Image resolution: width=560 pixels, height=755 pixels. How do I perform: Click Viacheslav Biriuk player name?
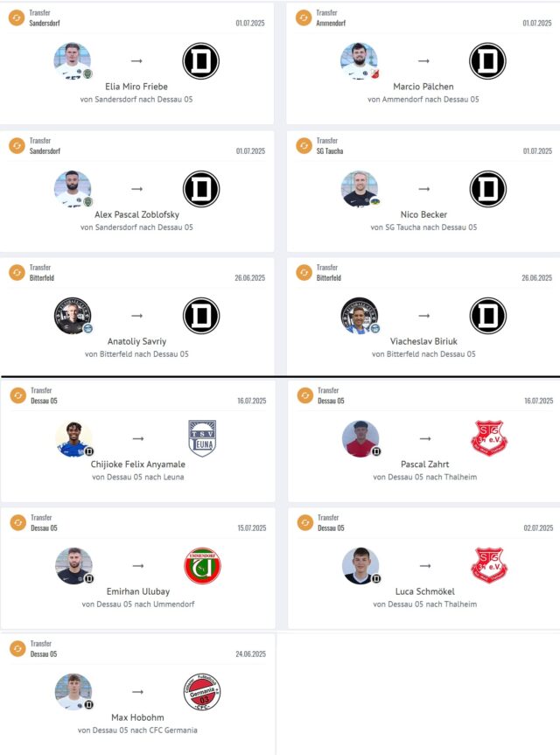(x=423, y=341)
